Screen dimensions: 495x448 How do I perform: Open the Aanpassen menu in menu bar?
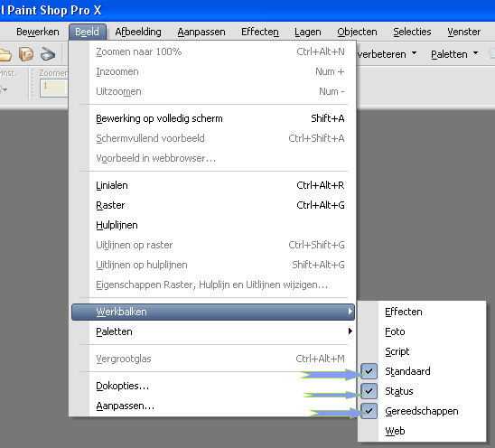tap(201, 32)
